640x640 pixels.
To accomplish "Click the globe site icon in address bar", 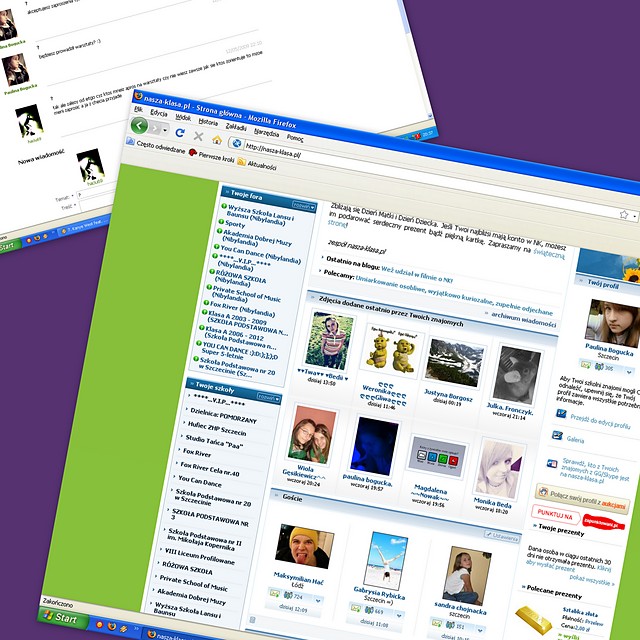I will [x=237, y=144].
